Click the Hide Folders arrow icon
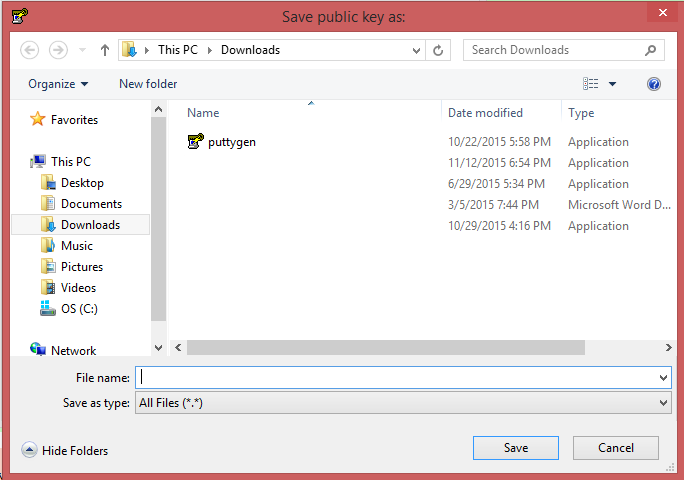684x480 pixels. (x=28, y=451)
